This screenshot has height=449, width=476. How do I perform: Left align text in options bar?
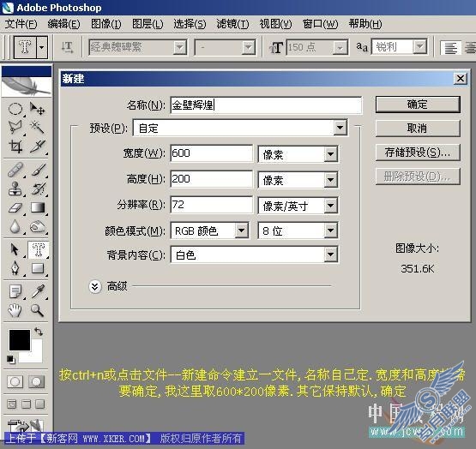[450, 48]
